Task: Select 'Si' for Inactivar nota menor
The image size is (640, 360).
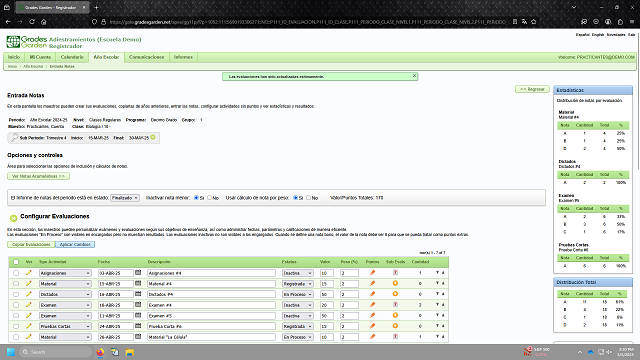Action: (x=196, y=198)
